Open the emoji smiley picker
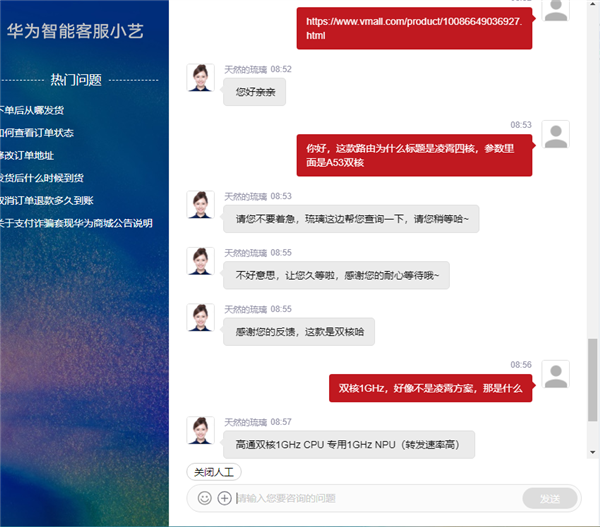This screenshot has width=600, height=527. pyautogui.click(x=204, y=498)
